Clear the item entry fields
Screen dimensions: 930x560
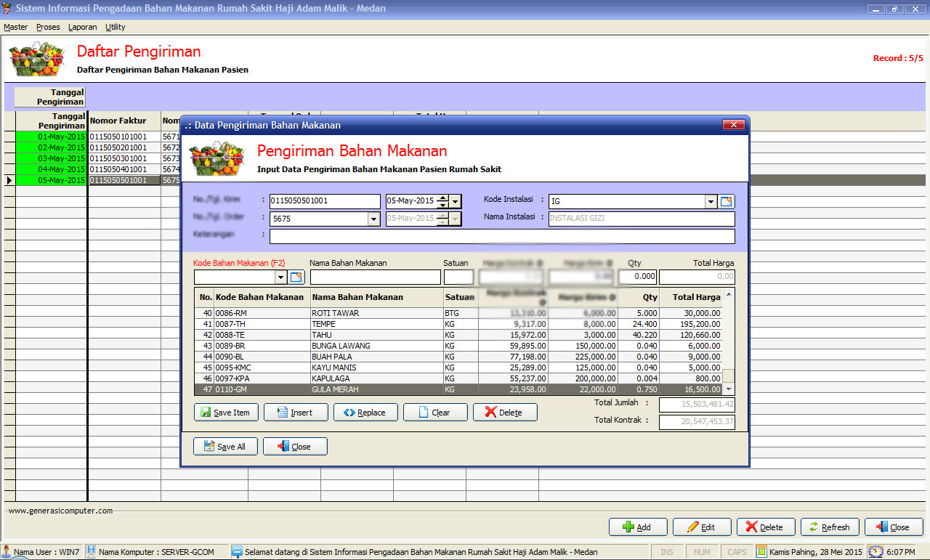click(435, 413)
